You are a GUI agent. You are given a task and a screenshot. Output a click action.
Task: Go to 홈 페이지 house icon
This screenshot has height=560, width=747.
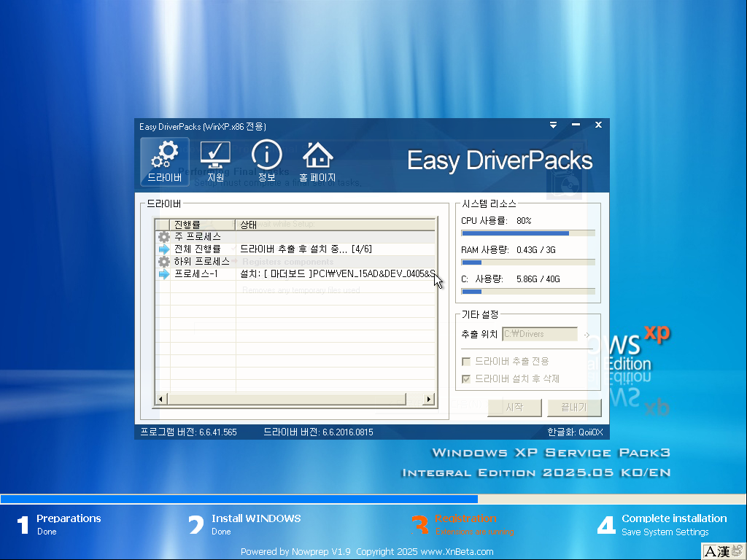coord(317,162)
